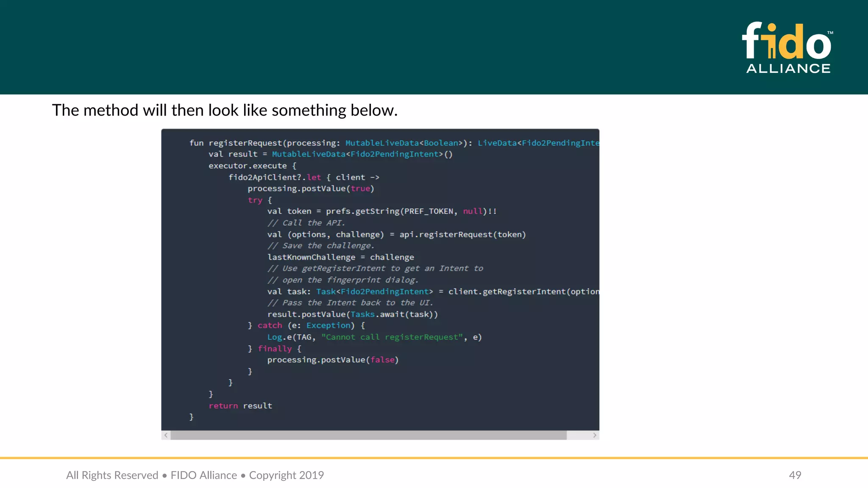Click empty scrollbar track right of thumb
Viewport: 868px width, 488px height.
click(578, 435)
